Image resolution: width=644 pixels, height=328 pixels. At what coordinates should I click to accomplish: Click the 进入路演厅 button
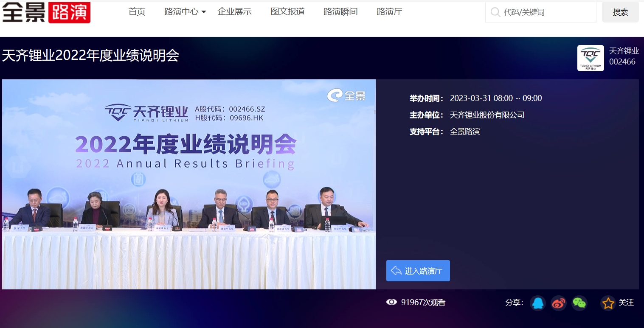coord(418,271)
